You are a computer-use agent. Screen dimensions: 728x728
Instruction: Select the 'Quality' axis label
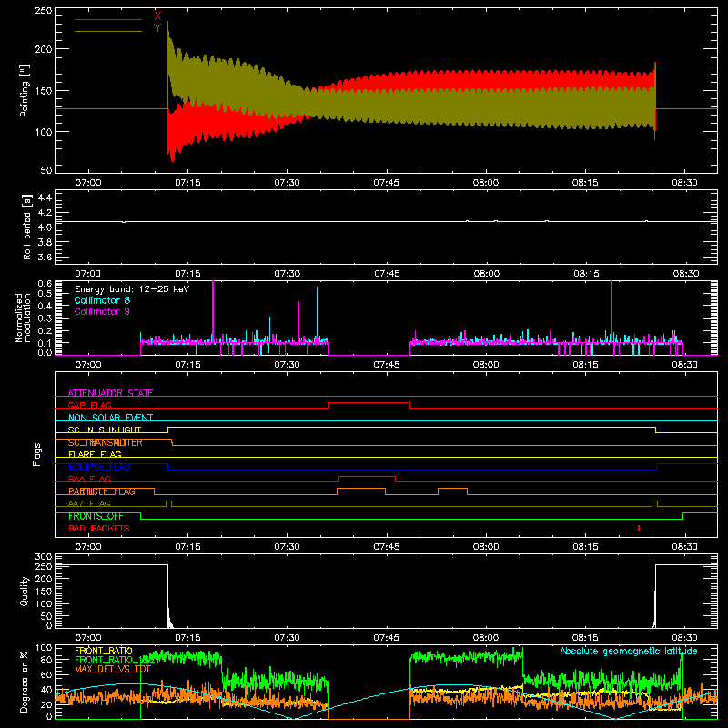25,591
